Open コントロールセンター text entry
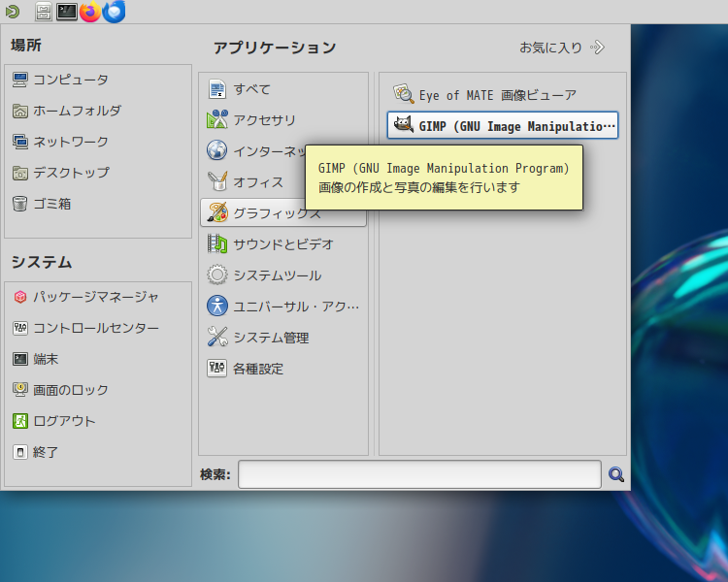Viewport: 728px width, 582px height. pyautogui.click(x=96, y=328)
